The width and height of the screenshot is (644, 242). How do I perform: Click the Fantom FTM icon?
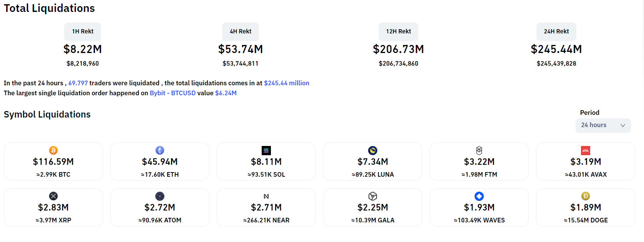point(479,151)
